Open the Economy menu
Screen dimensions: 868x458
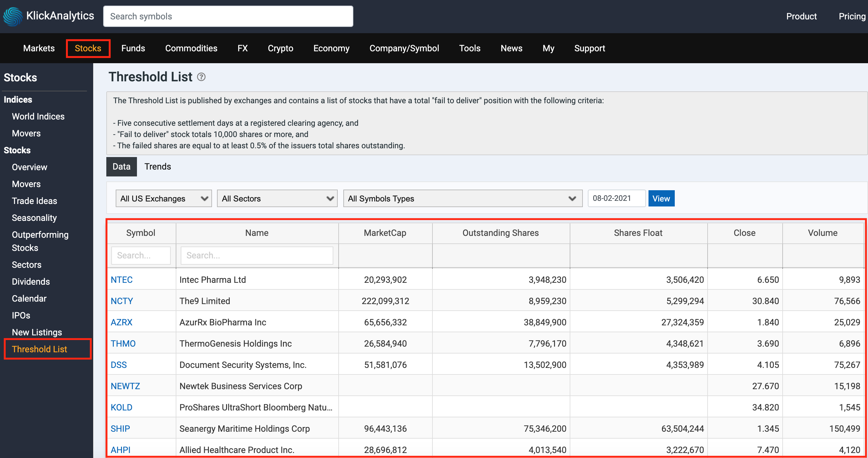(x=331, y=48)
